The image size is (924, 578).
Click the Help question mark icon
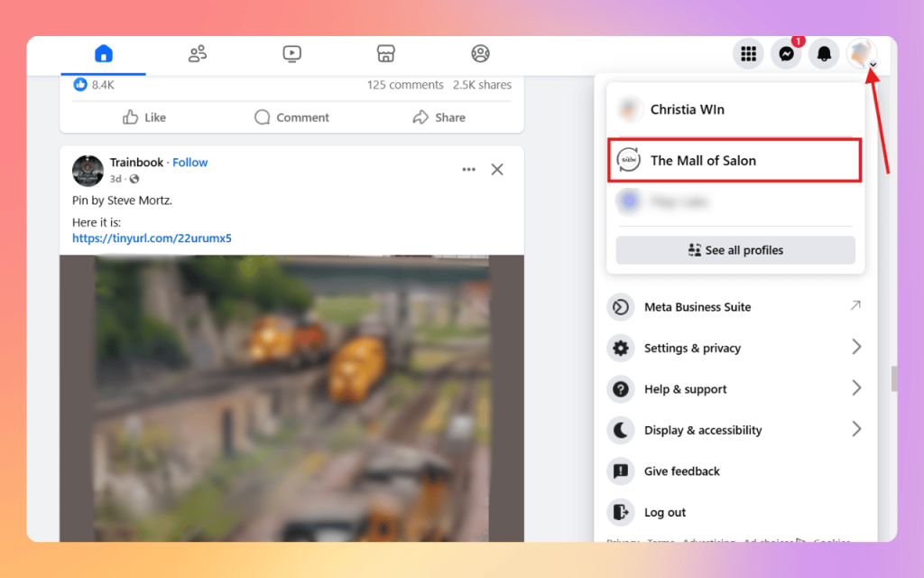pos(621,389)
